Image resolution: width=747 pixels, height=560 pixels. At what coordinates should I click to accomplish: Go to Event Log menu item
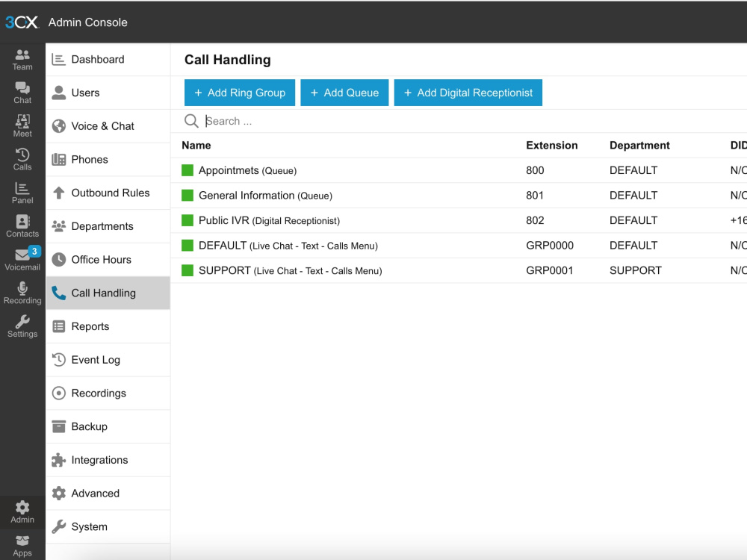(x=108, y=360)
